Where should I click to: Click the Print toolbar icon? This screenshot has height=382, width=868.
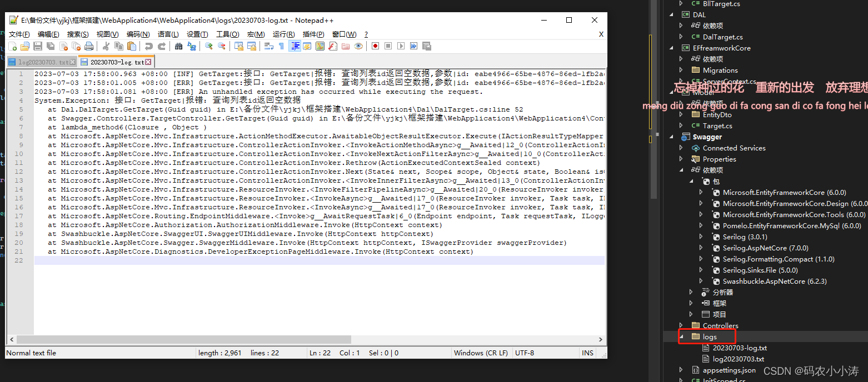click(x=88, y=46)
